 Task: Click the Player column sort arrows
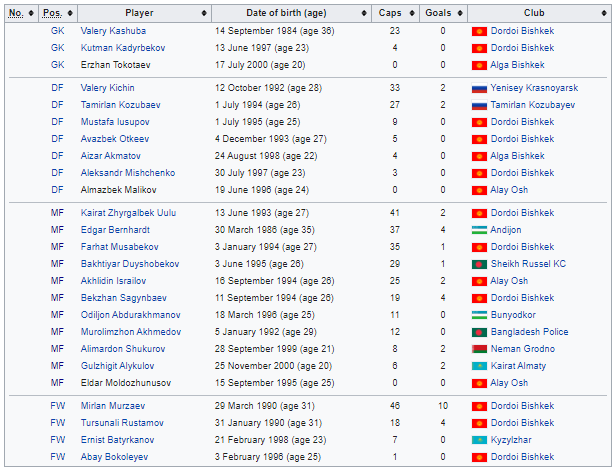(204, 13)
